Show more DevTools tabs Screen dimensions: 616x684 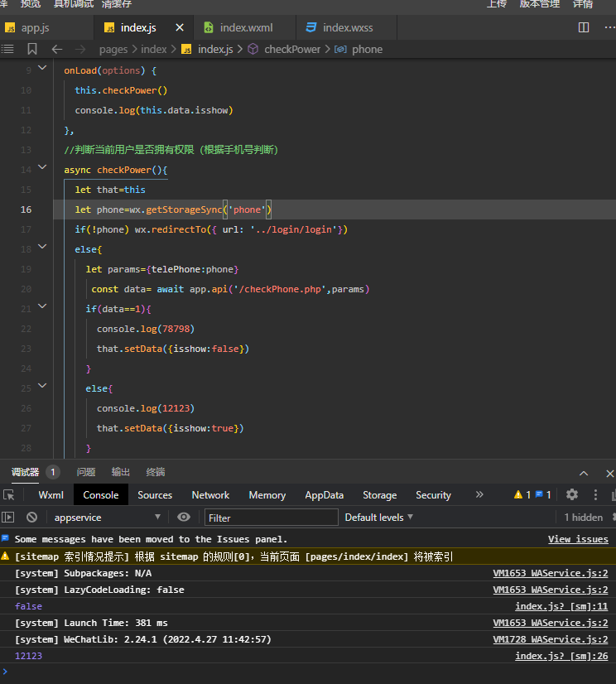(x=479, y=494)
